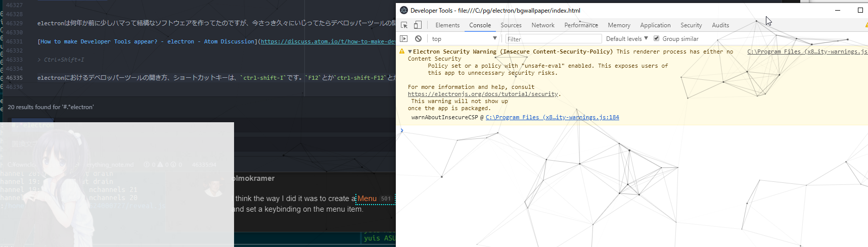Click the warnAboutInsecureCSP source file link
The image size is (868, 247).
[552, 117]
